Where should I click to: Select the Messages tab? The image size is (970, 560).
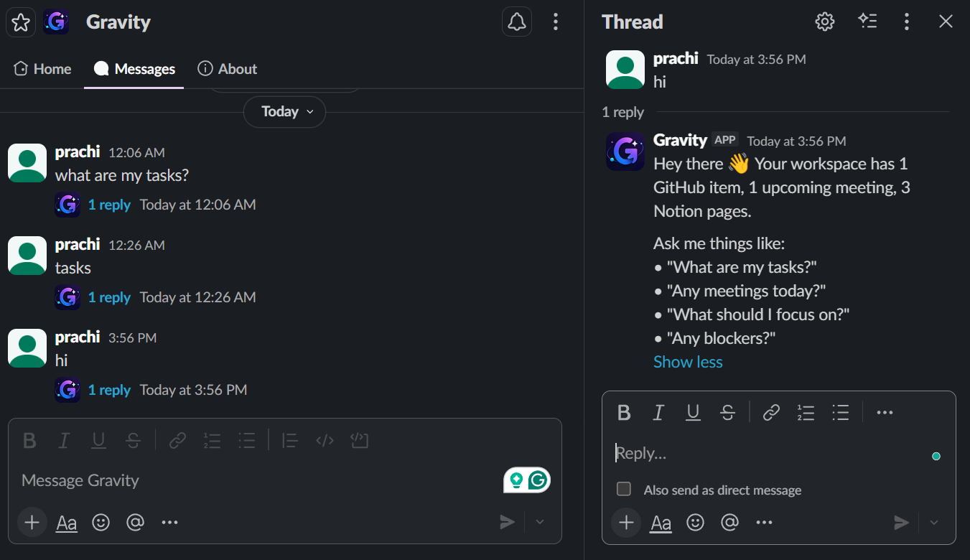pyautogui.click(x=134, y=69)
